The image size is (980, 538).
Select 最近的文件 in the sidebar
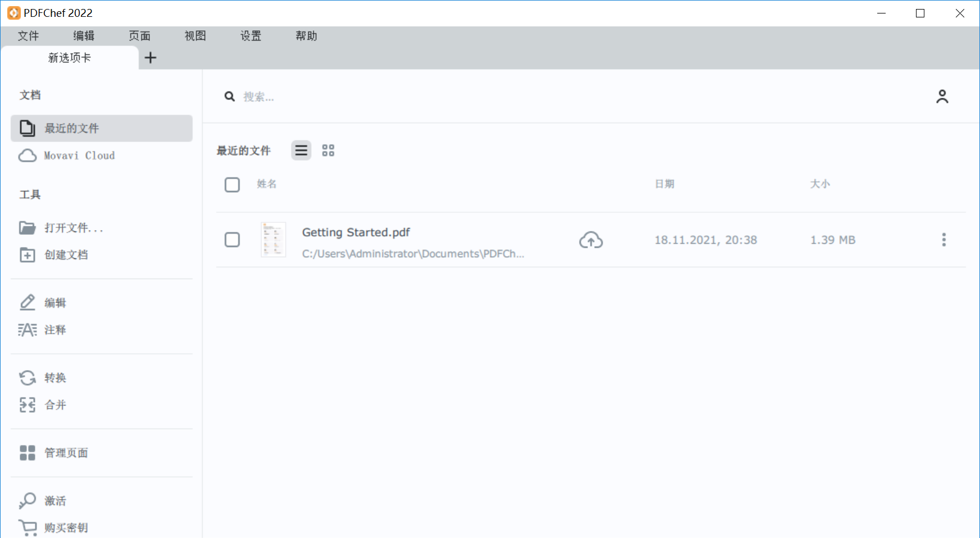(102, 129)
